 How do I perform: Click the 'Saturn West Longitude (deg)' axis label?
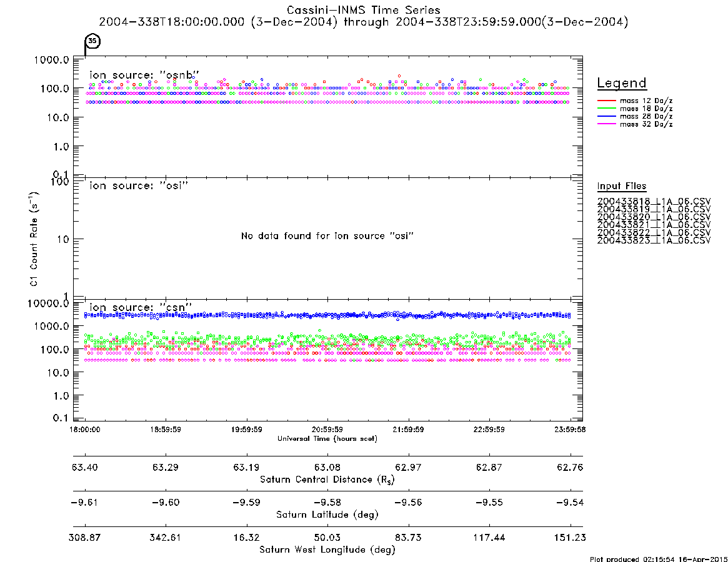327,550
